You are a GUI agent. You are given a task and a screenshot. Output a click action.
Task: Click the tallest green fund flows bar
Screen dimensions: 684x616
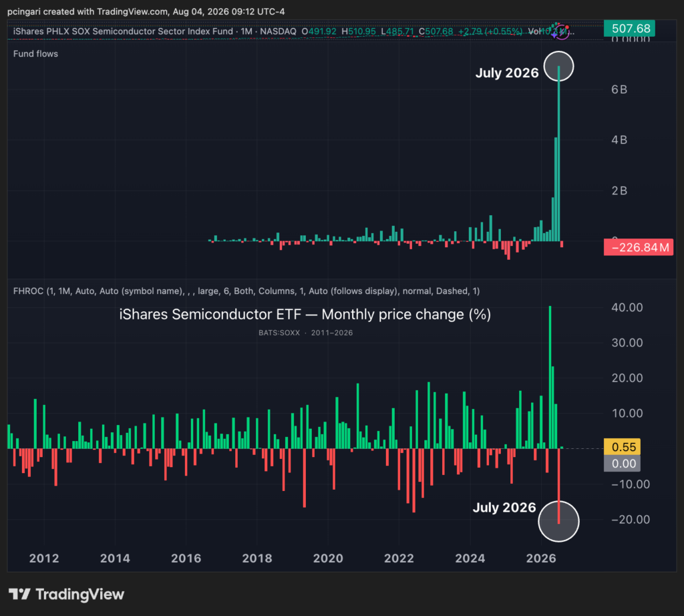point(559,154)
